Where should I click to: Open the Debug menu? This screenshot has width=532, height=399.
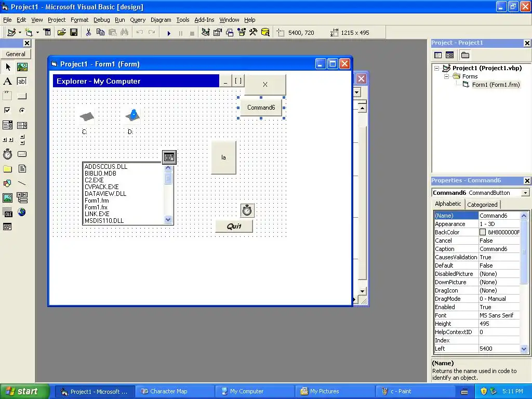(x=101, y=20)
